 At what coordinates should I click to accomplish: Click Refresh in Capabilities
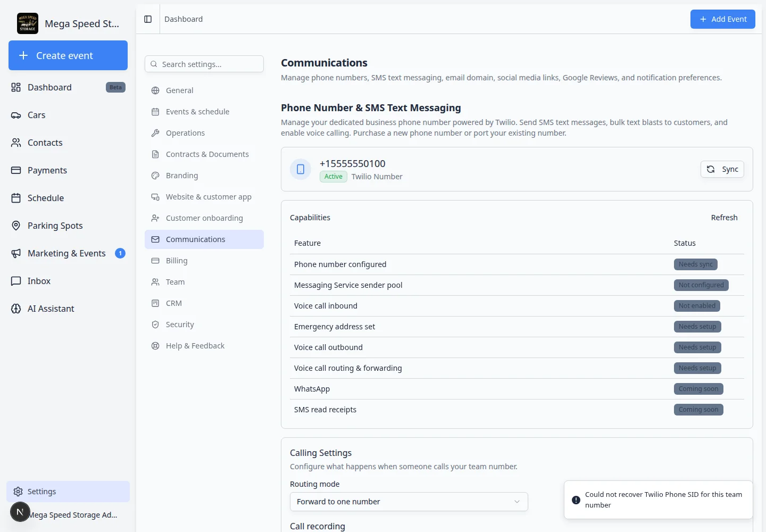point(725,218)
